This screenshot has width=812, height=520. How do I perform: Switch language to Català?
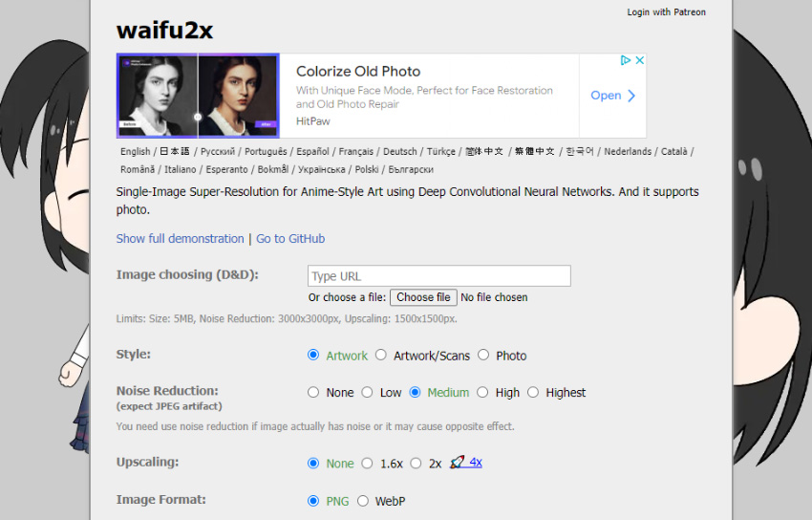(x=674, y=152)
